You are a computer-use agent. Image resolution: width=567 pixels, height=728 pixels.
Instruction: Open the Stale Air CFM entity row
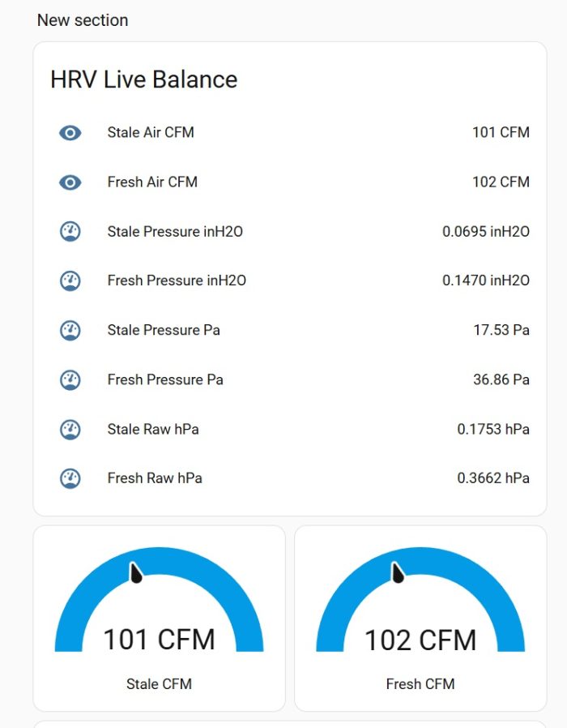[x=290, y=133]
